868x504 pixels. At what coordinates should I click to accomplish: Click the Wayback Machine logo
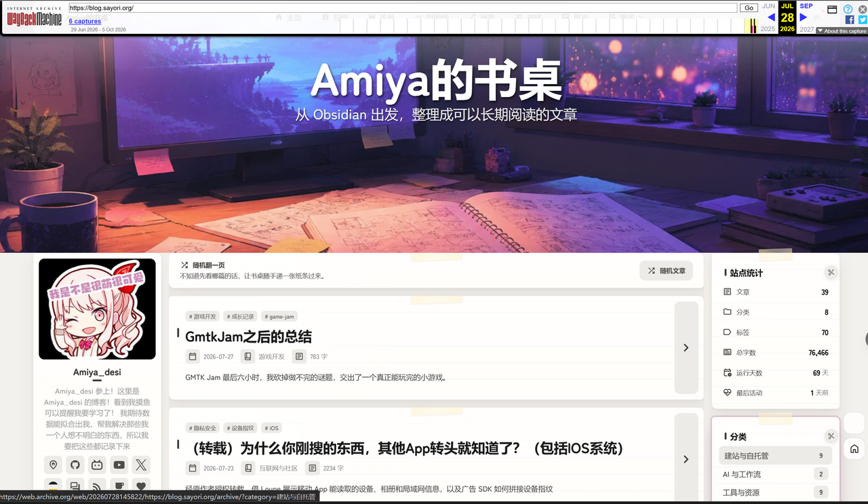pyautogui.click(x=35, y=18)
